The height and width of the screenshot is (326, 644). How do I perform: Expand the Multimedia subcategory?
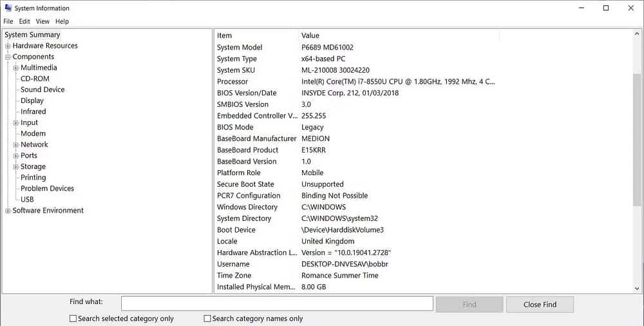click(x=15, y=68)
